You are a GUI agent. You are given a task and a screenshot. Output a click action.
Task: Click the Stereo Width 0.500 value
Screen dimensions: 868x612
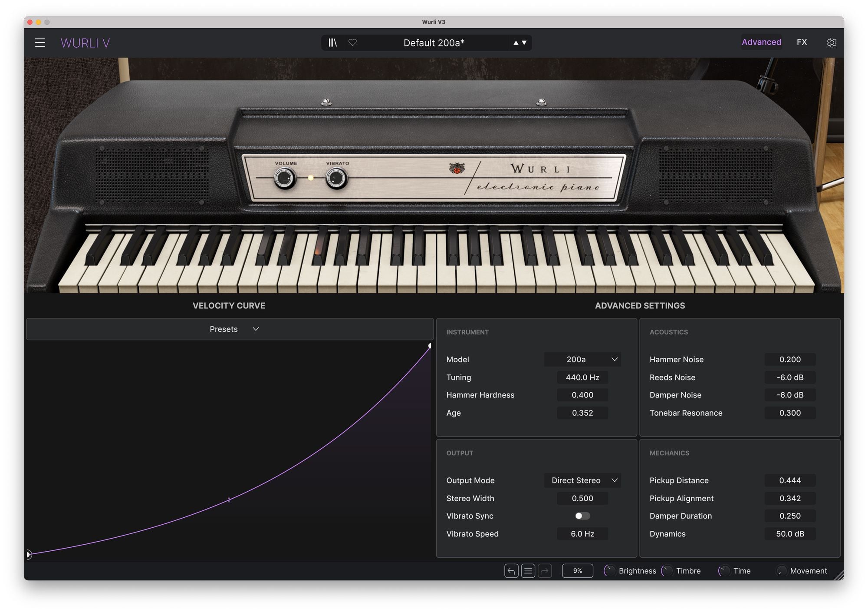click(582, 498)
